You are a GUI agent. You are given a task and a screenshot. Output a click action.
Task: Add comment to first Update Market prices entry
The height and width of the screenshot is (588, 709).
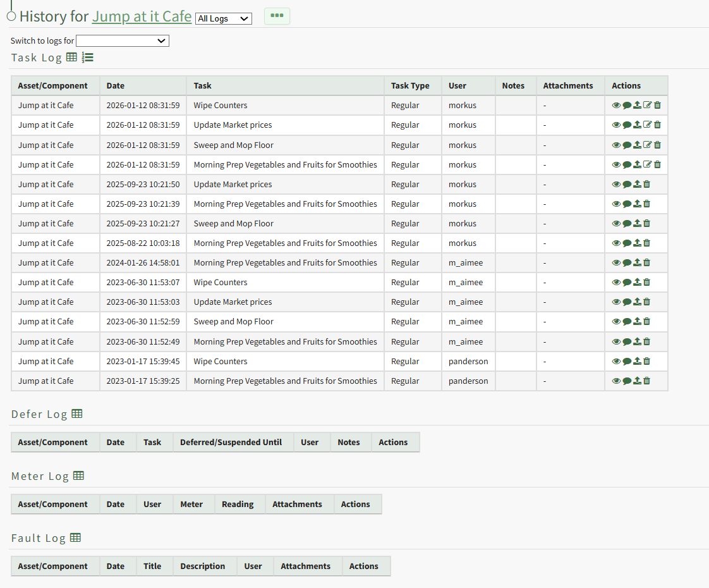(x=627, y=125)
